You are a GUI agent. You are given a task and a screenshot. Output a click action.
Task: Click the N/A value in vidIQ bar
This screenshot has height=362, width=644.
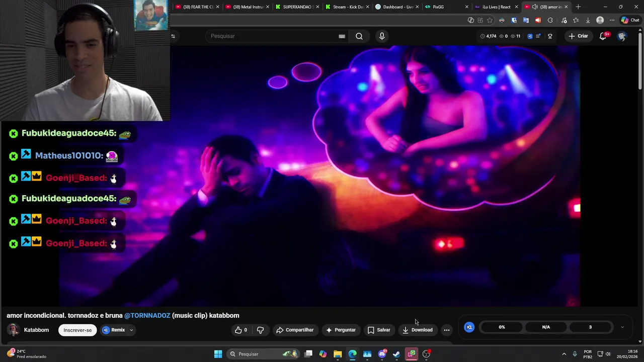(546, 327)
